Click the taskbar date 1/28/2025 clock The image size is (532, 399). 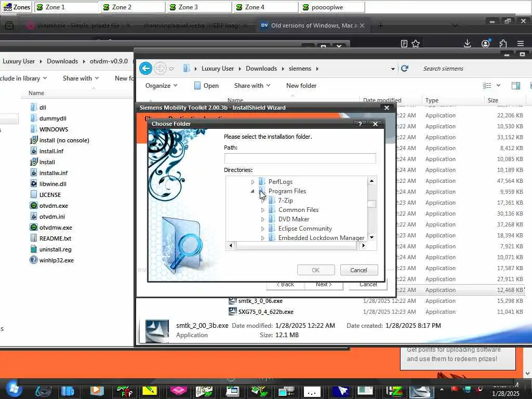click(506, 394)
